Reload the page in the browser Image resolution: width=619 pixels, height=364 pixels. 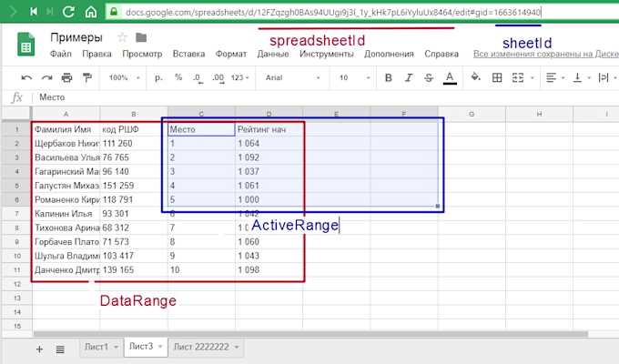68,12
